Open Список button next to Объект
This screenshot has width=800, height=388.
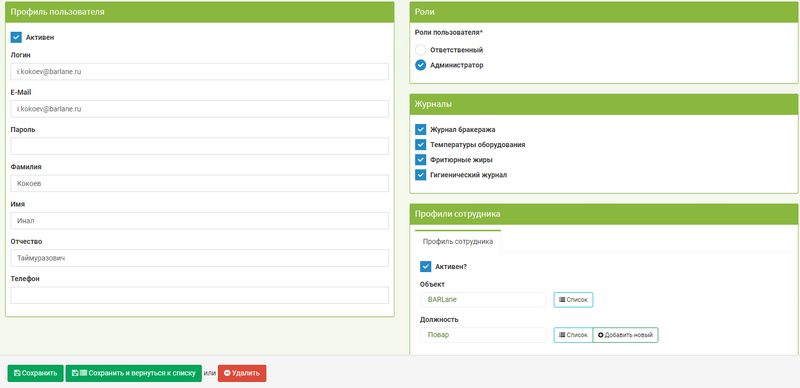point(573,300)
